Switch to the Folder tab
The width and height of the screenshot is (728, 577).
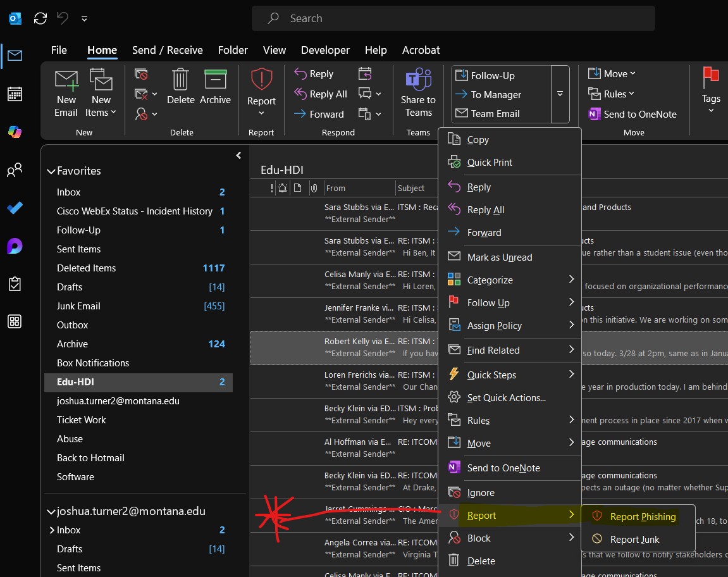click(x=233, y=50)
